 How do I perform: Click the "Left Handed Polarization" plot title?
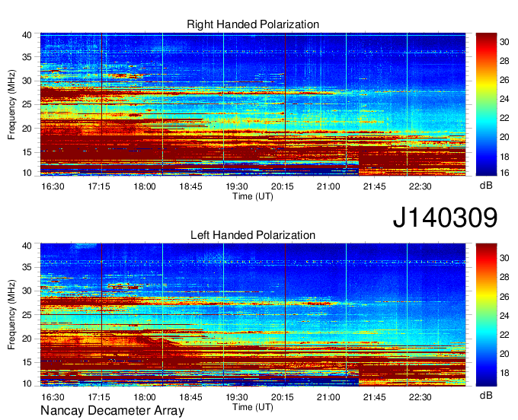[253, 235]
